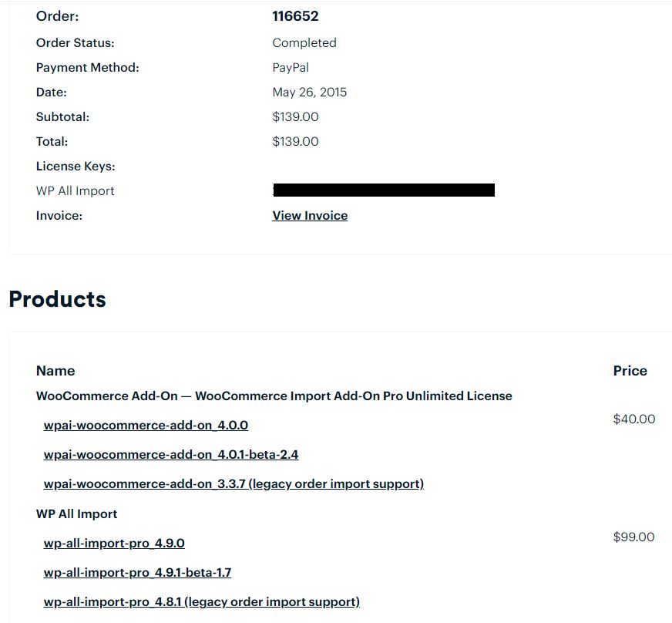The height and width of the screenshot is (623, 672).
Task: Download wpai-woocommerce-add-on_4.0.0
Action: coord(146,426)
